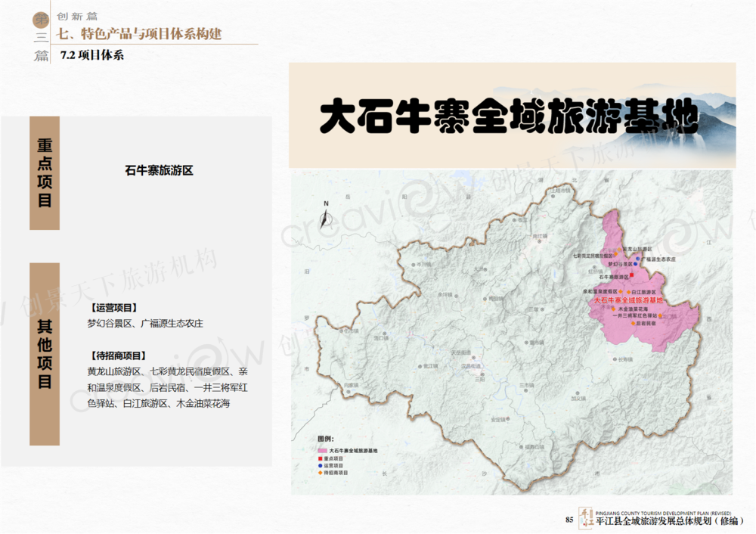This screenshot has height=534, width=756.
Task: Click the blue dot marker for 广福源生态农庄
Action: coord(638,258)
